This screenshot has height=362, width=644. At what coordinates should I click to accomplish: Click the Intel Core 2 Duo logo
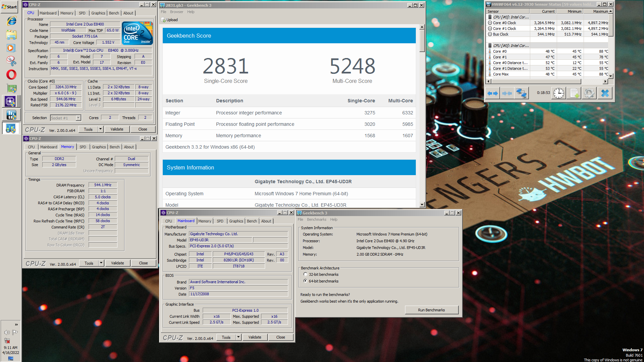[138, 33]
